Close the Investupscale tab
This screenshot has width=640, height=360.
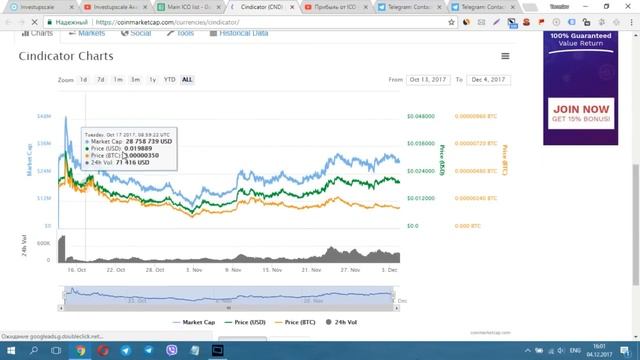click(72, 7)
